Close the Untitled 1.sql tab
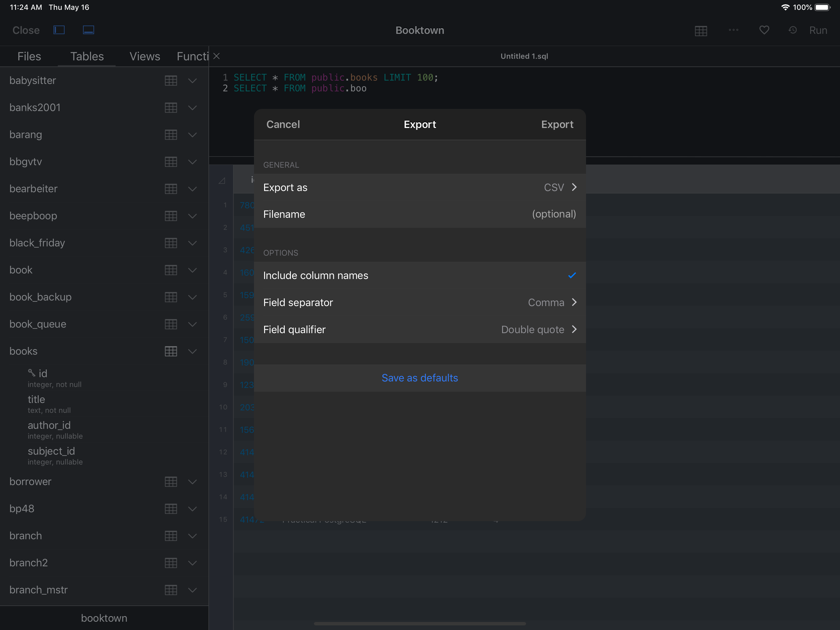 [x=216, y=56]
